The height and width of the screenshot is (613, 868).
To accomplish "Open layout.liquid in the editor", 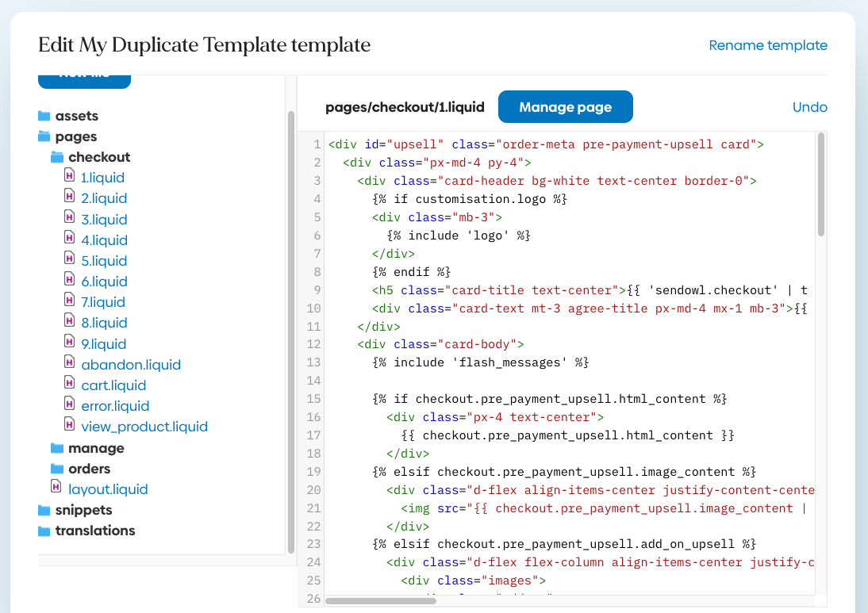I will pyautogui.click(x=108, y=489).
